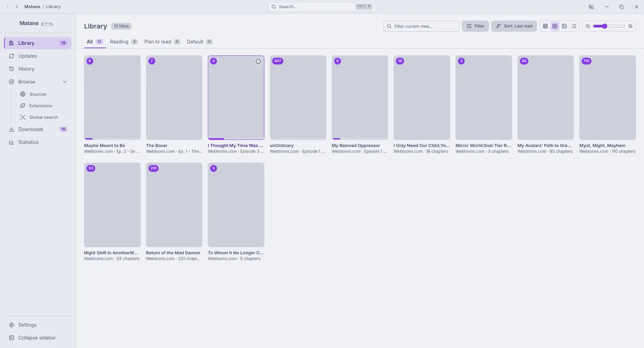This screenshot has height=348, width=644.
Task: Select the Default category tab
Action: 200,42
